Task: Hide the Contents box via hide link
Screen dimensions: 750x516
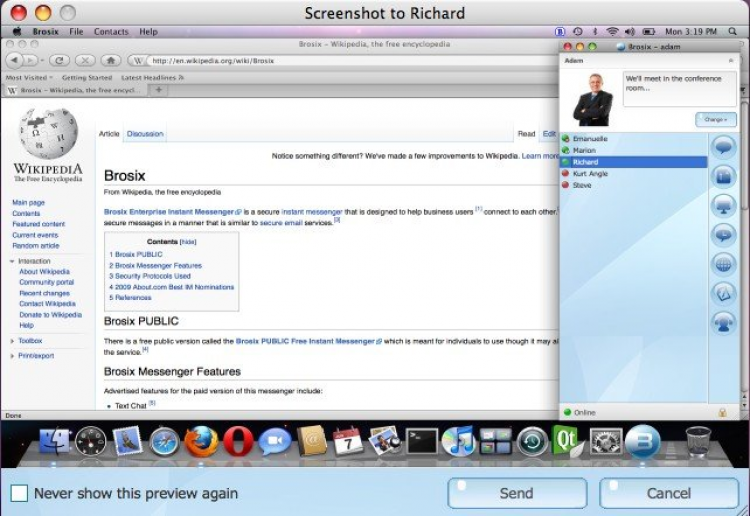Action: 188,242
